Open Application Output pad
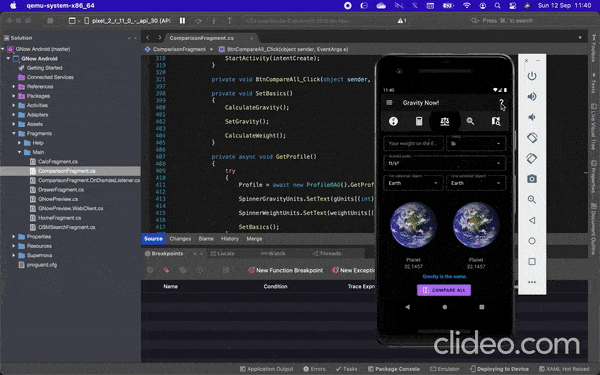This screenshot has height=375, width=600. coord(267,369)
